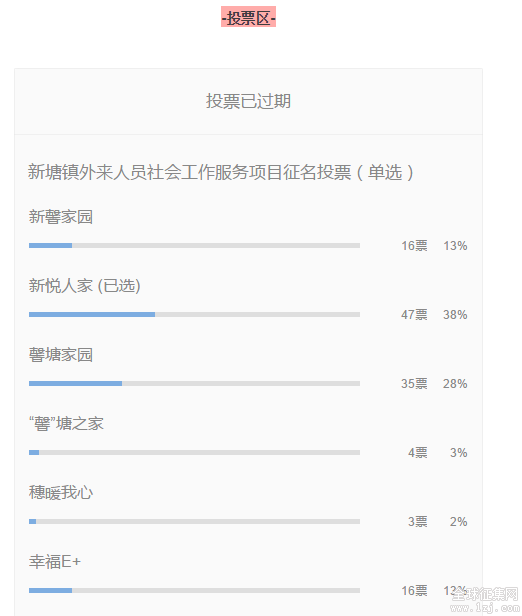The width and height of the screenshot is (522, 616).
Task: Select the 新悦人家 (已选) option
Action: click(x=84, y=286)
